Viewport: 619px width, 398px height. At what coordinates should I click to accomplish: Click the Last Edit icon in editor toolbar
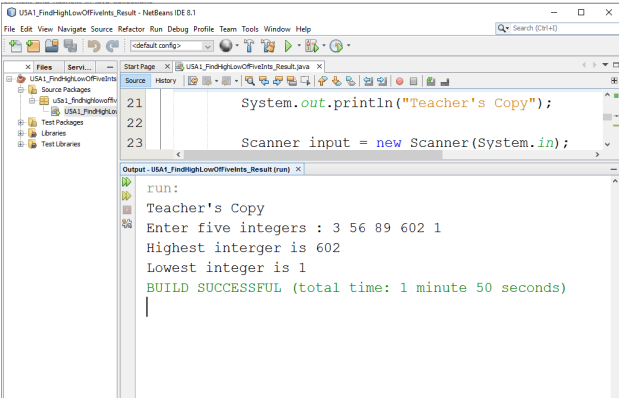pyautogui.click(x=193, y=81)
